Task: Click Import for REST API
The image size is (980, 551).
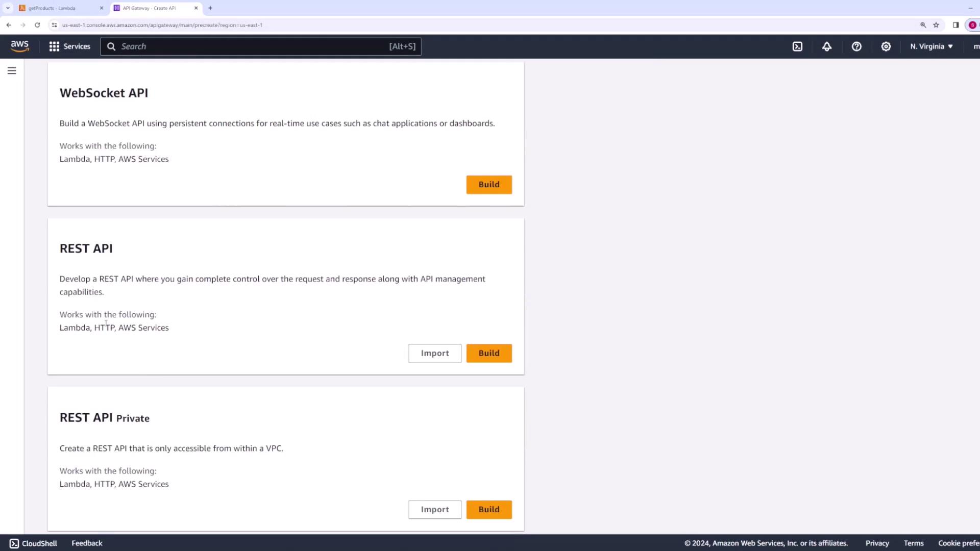Action: click(434, 353)
